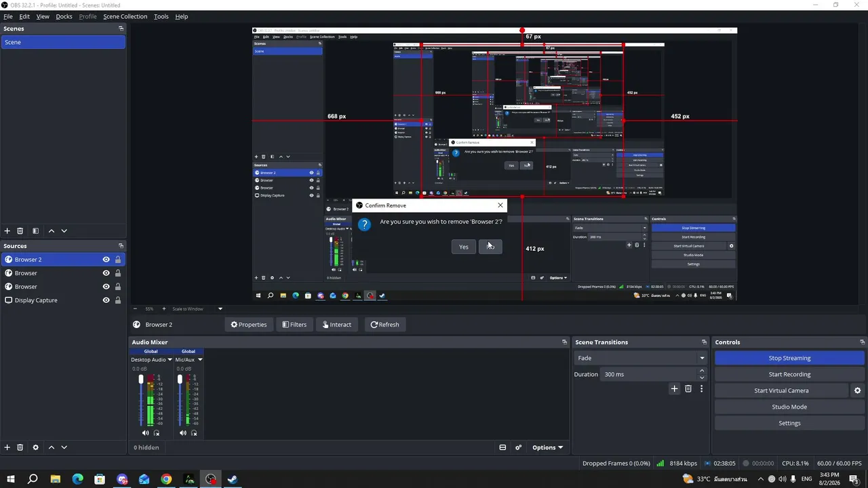
Task: Refresh the Browser 2 source
Action: point(384,325)
